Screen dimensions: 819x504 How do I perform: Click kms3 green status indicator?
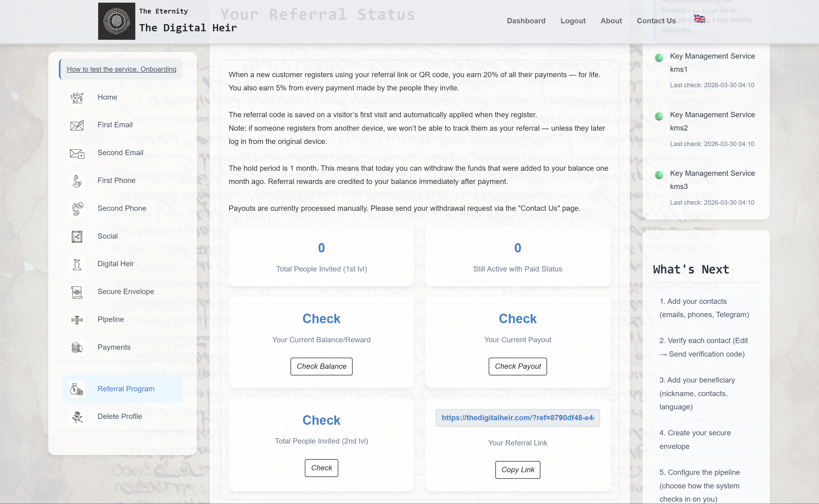659,175
